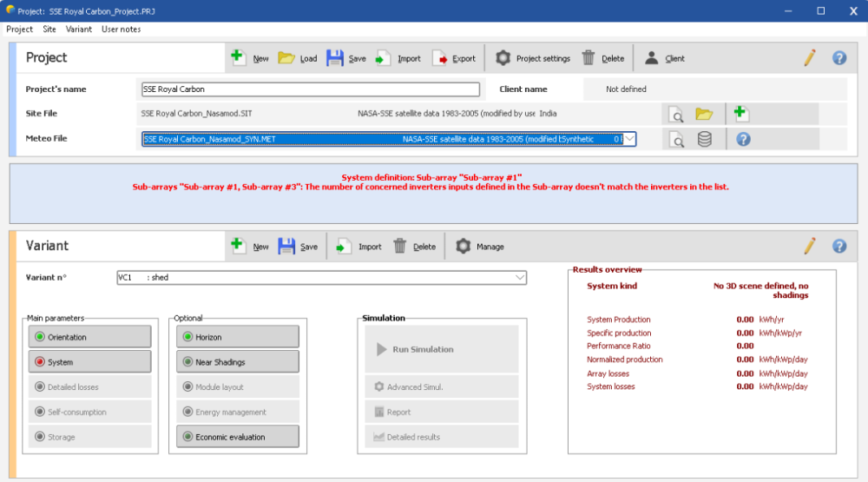Expand the Meteo File dropdown
This screenshot has width=868, height=482.
click(x=629, y=139)
